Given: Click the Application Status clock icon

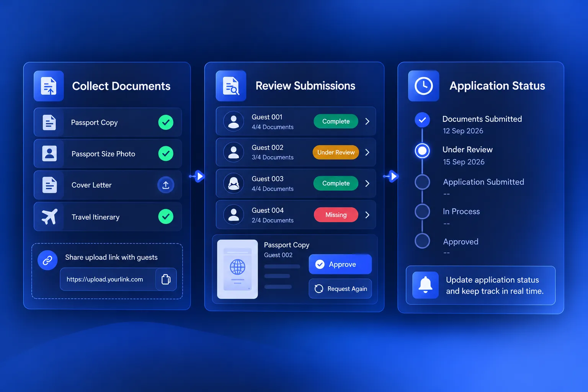Looking at the screenshot, I should (424, 86).
